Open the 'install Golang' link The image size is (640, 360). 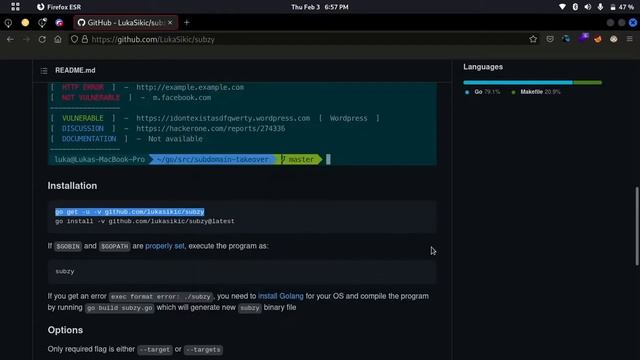(x=281, y=296)
